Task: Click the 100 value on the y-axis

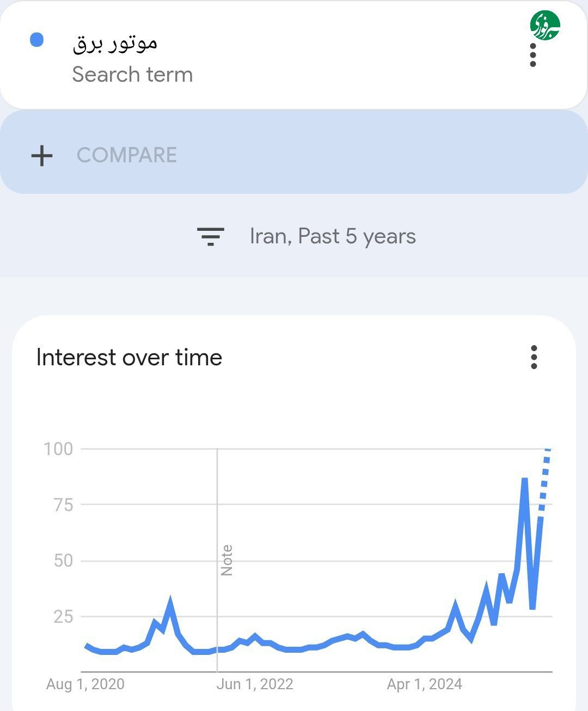Action: pos(58,449)
